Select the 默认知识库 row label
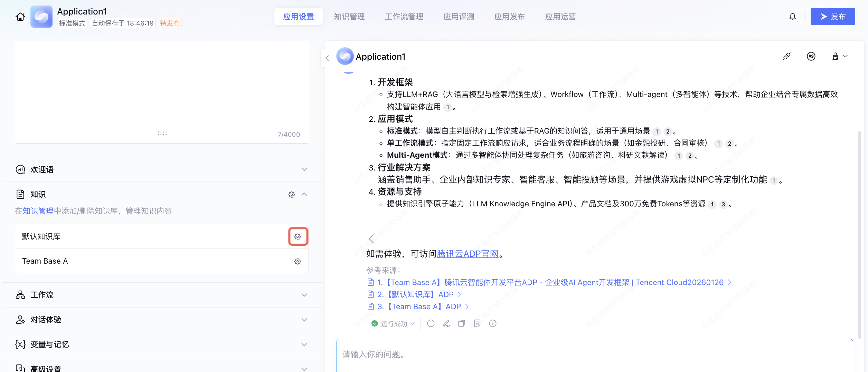The image size is (868, 372). click(x=41, y=237)
